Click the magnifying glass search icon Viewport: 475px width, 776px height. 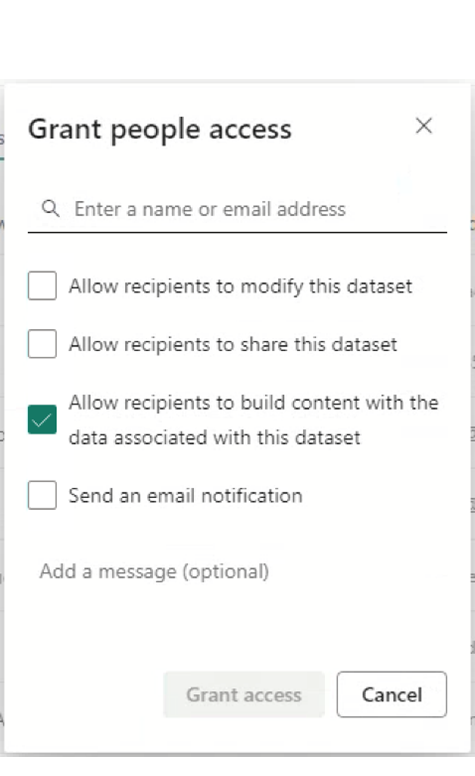50,208
